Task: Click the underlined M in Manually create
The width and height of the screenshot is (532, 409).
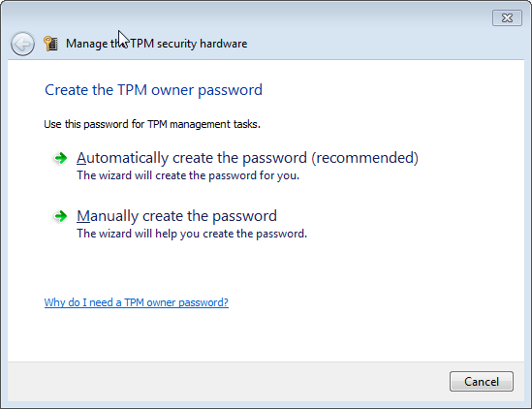Action: [83, 216]
